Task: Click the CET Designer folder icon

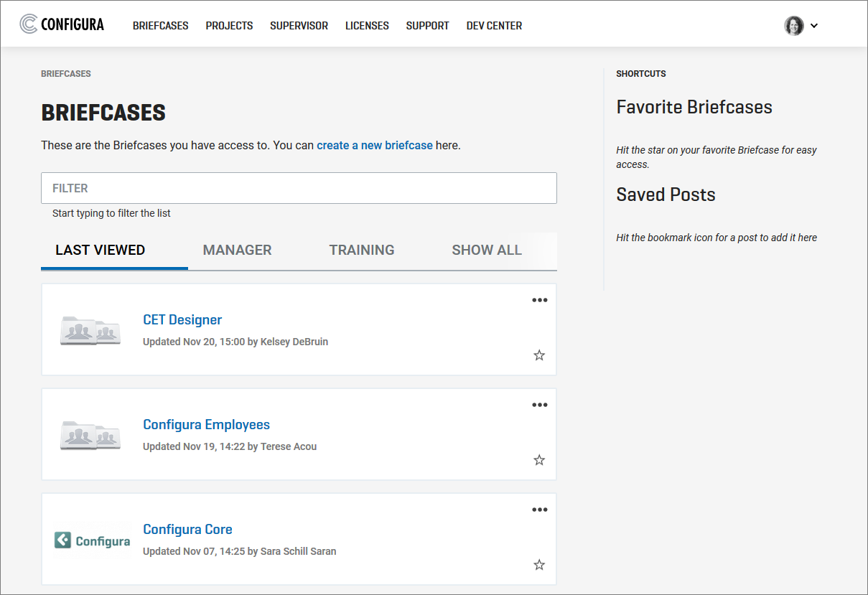Action: [x=90, y=330]
